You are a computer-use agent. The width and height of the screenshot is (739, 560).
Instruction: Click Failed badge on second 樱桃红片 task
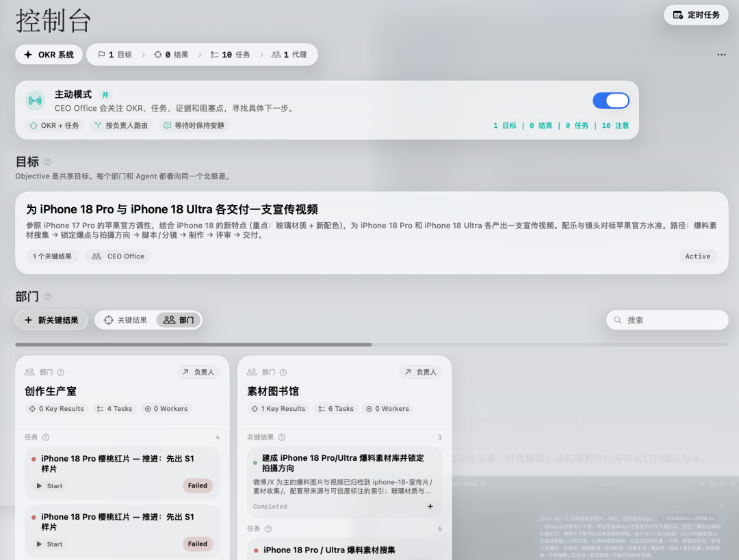pyautogui.click(x=198, y=544)
